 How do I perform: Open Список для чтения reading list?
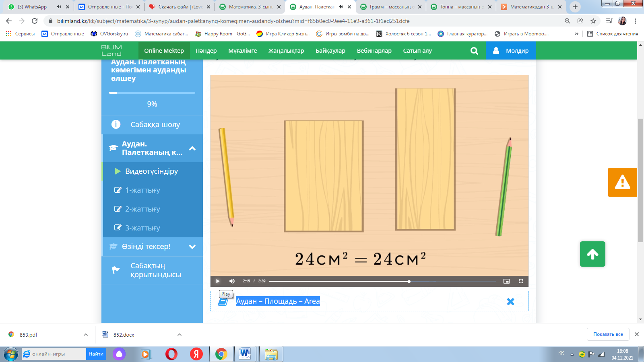(612, 34)
